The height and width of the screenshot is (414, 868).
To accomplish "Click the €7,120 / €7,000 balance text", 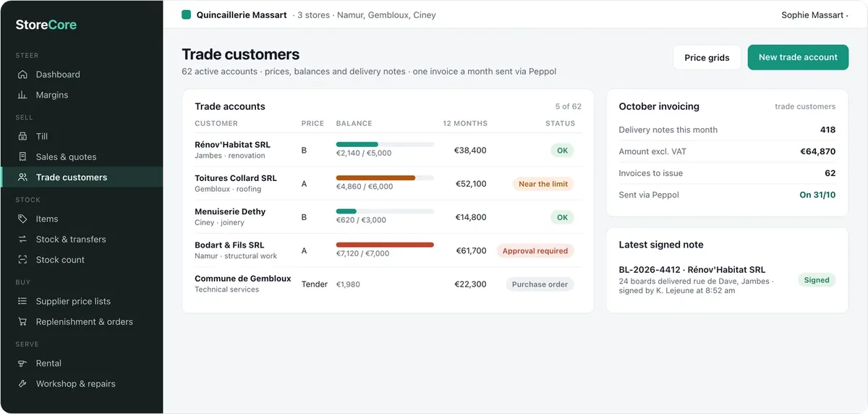I will pos(363,253).
